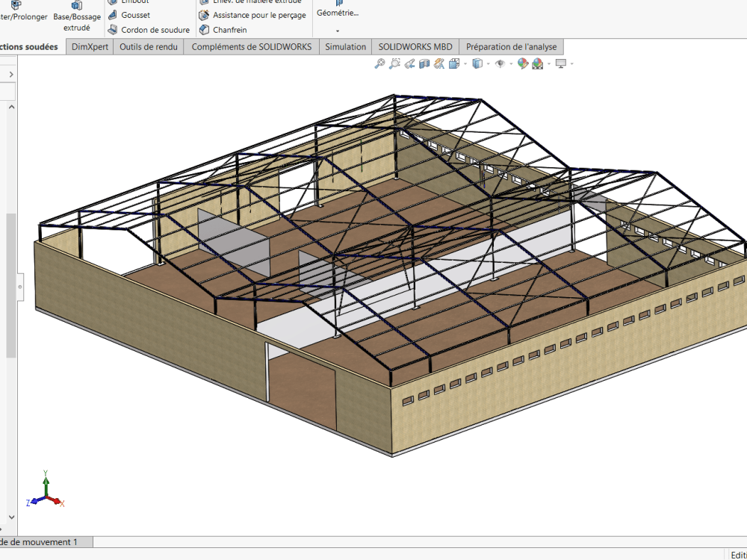Open the View Orientation dropdown arrow
747x560 pixels.
coord(465,63)
